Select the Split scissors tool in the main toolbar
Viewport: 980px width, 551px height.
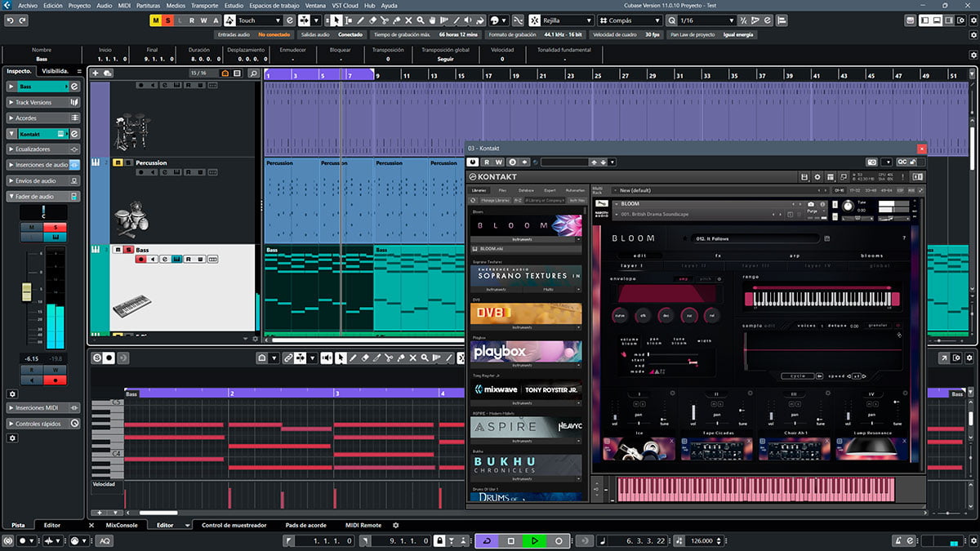tap(385, 20)
